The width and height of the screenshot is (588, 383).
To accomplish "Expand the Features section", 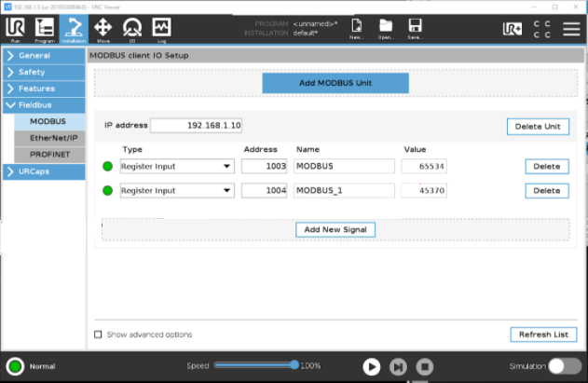I will click(x=44, y=89).
